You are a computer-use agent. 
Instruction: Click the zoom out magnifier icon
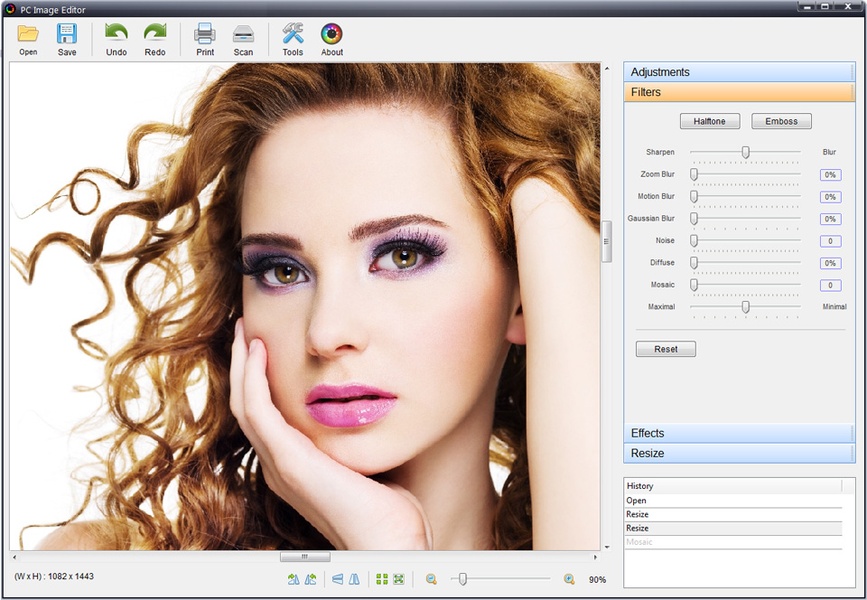431,579
